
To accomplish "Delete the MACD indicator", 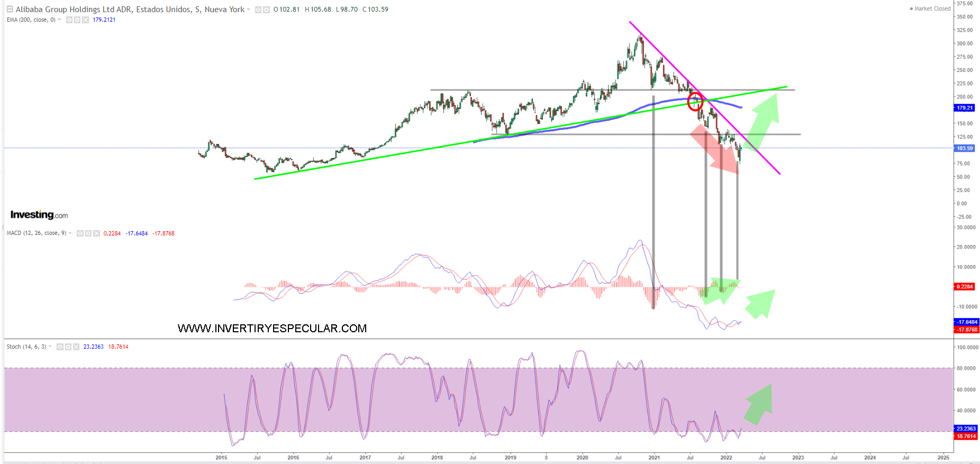I will 96,233.
